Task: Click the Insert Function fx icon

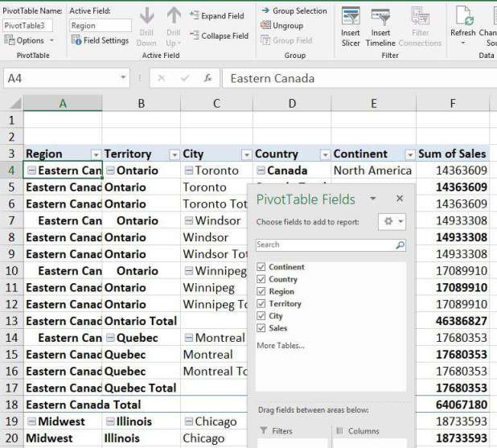Action: click(x=208, y=78)
